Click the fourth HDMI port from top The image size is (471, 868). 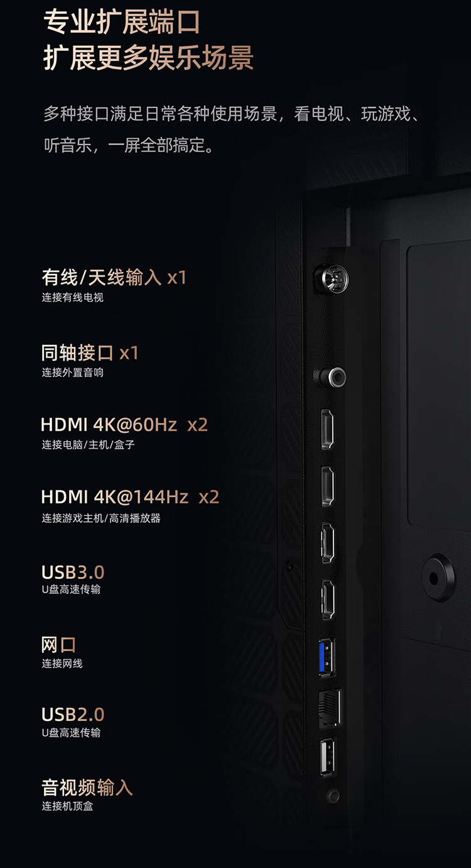click(328, 601)
